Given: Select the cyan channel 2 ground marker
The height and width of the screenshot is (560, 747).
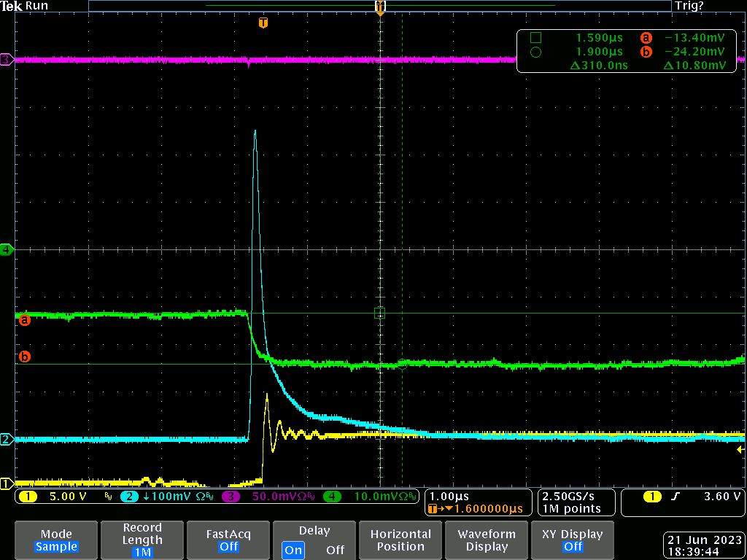Looking at the screenshot, I should click(7, 439).
